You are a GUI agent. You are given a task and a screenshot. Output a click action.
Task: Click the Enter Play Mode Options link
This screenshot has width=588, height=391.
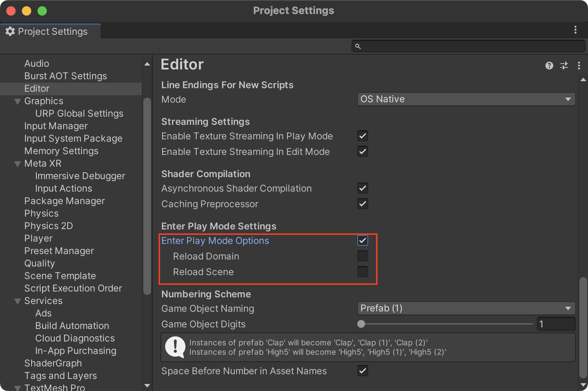[215, 241]
